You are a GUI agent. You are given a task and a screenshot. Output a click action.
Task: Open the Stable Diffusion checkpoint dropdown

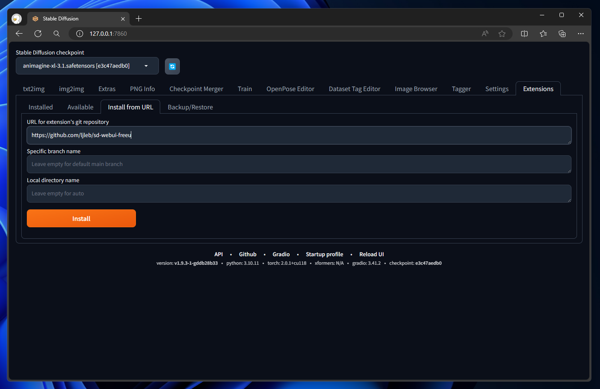click(87, 66)
